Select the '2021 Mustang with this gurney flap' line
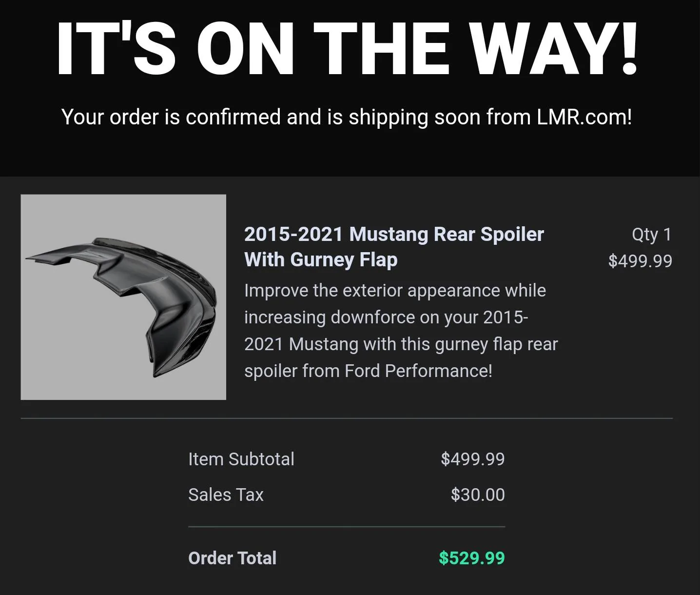This screenshot has height=595, width=700. tap(401, 344)
